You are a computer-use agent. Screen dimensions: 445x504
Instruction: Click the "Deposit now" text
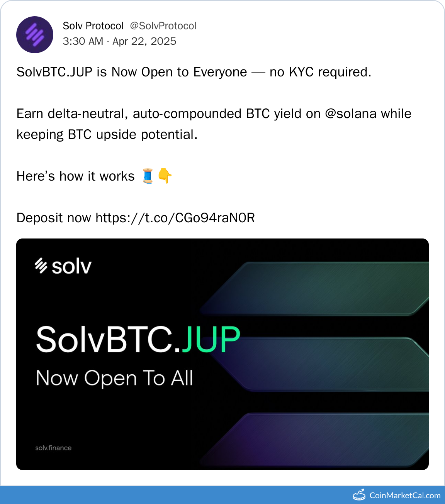54,218
